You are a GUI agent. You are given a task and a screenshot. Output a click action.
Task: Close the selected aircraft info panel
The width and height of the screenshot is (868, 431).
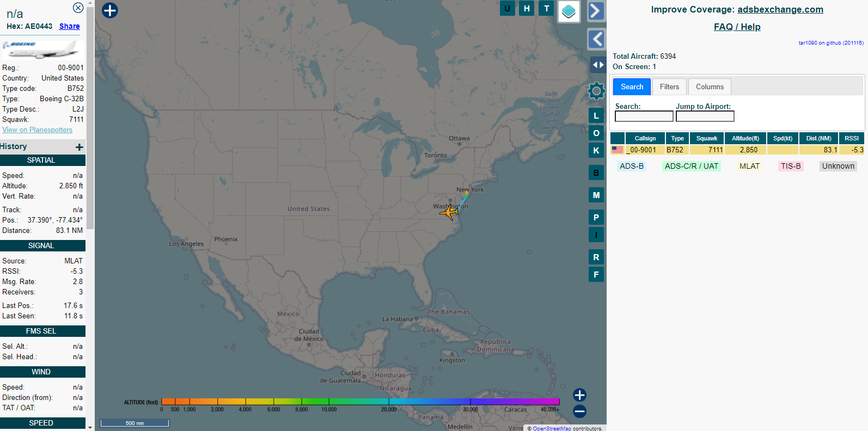(78, 8)
